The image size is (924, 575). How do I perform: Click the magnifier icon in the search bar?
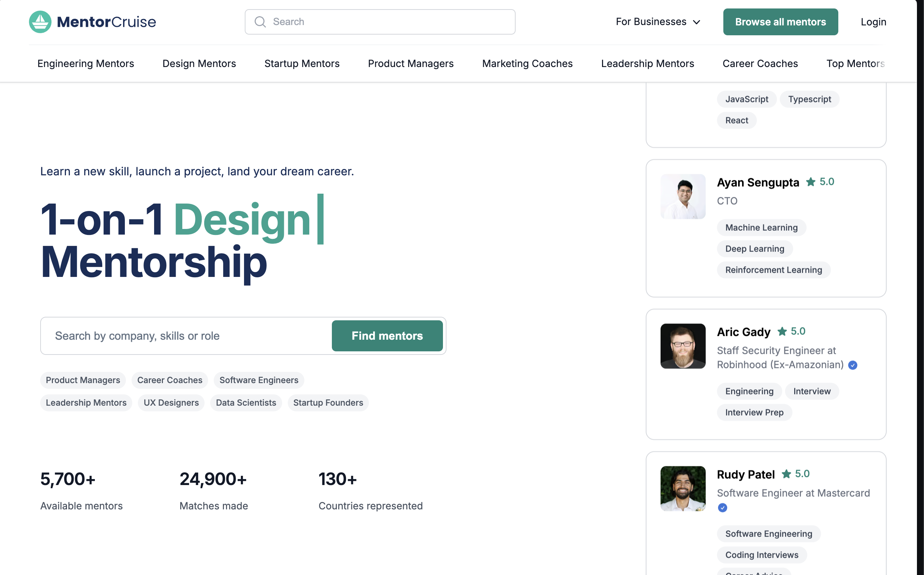[260, 22]
